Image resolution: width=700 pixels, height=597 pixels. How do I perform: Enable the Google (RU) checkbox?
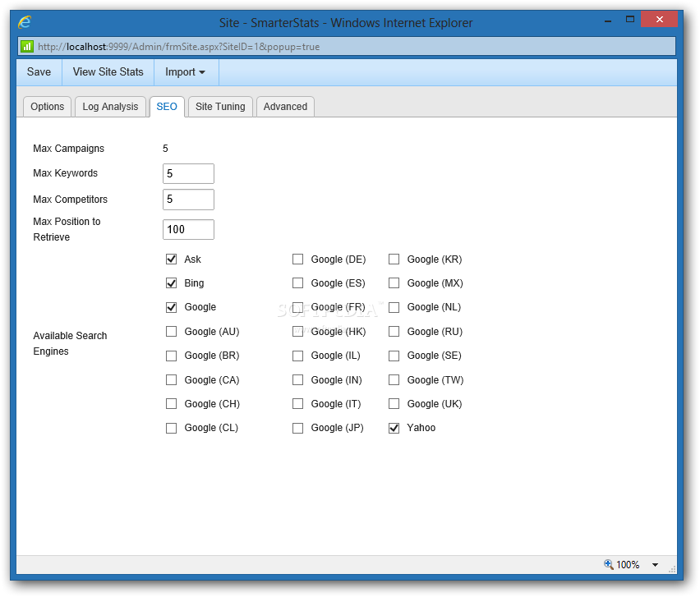394,332
